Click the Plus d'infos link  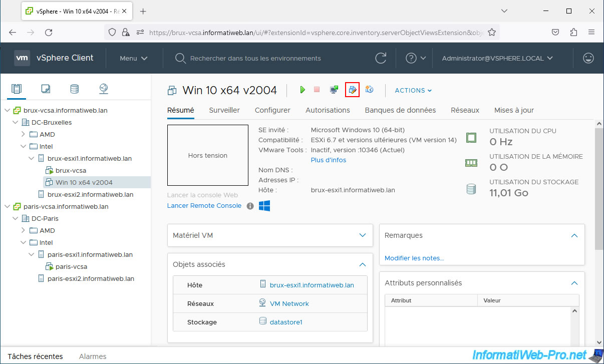tap(329, 160)
